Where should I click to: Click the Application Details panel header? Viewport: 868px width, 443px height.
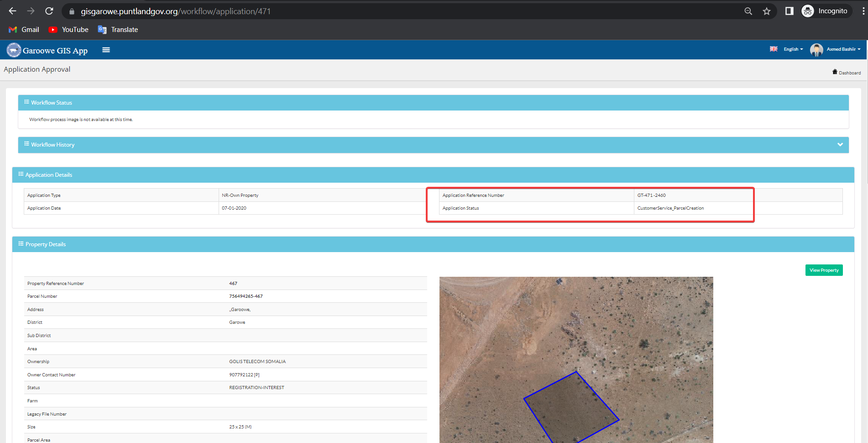pos(433,175)
